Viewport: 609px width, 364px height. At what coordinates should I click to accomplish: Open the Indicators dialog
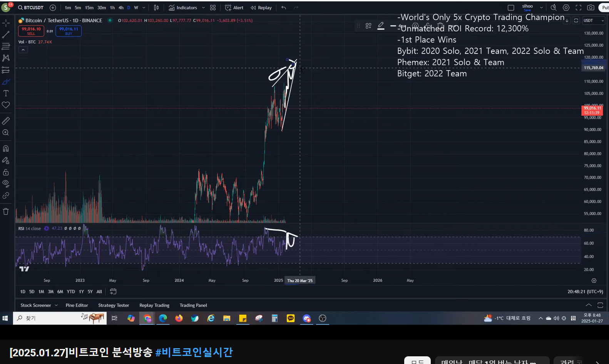tap(183, 8)
